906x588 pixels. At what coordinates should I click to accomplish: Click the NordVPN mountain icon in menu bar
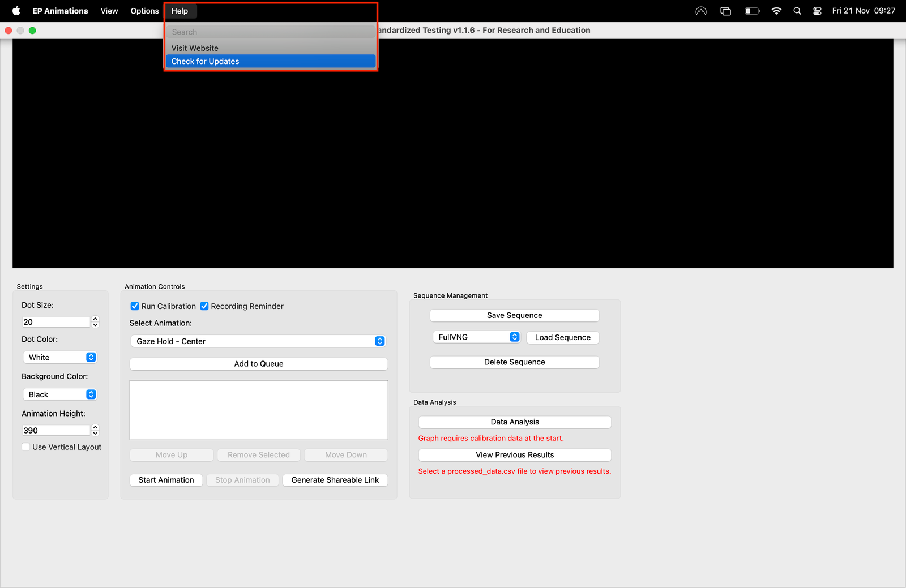tap(700, 11)
